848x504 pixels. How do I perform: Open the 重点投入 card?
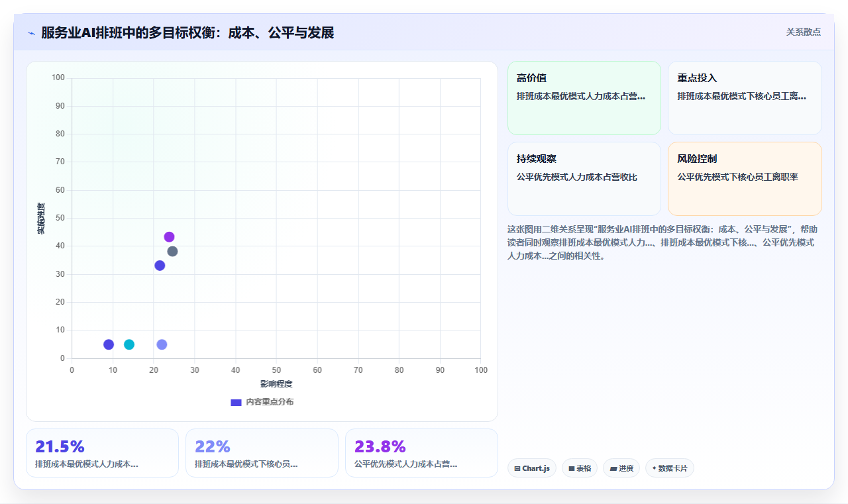745,98
